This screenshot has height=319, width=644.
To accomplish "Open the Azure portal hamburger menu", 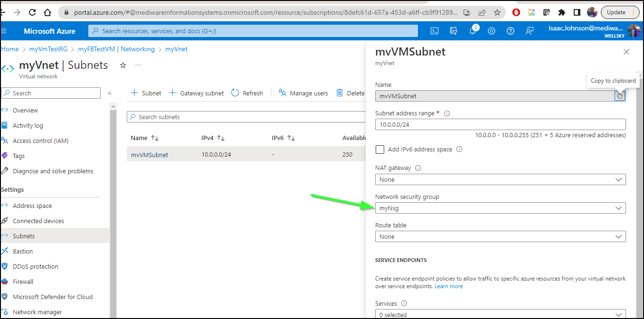I will (x=4, y=31).
